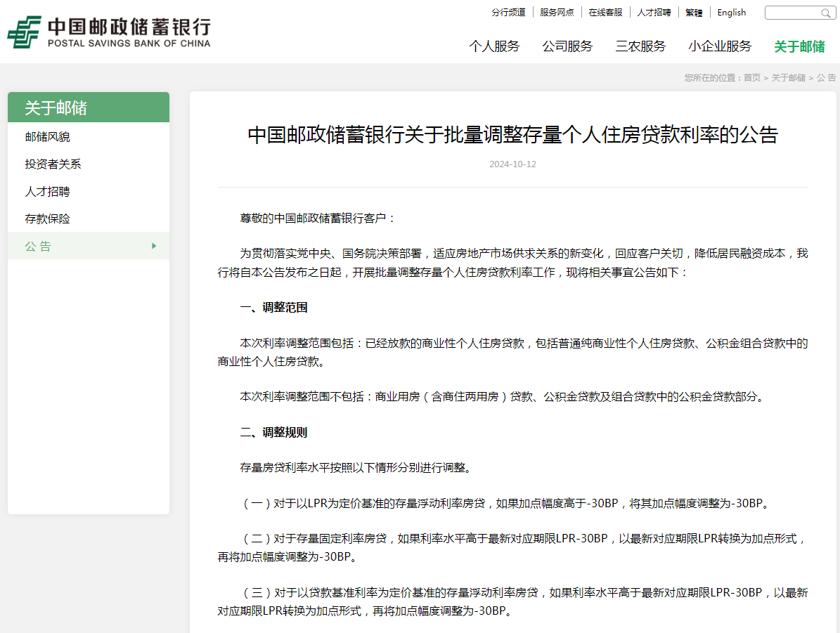The width and height of the screenshot is (840, 633).
Task: Open 服务网点 link
Action: (557, 13)
